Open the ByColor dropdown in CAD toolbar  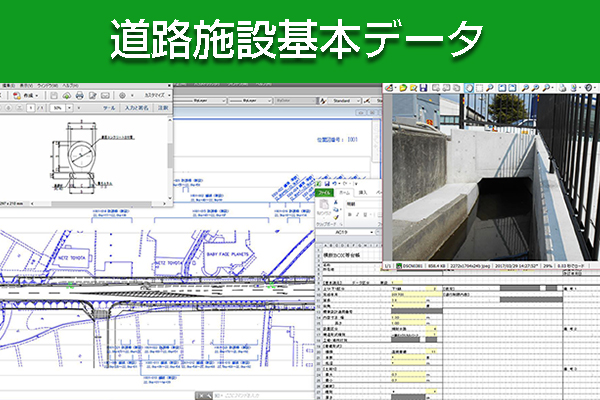point(295,101)
